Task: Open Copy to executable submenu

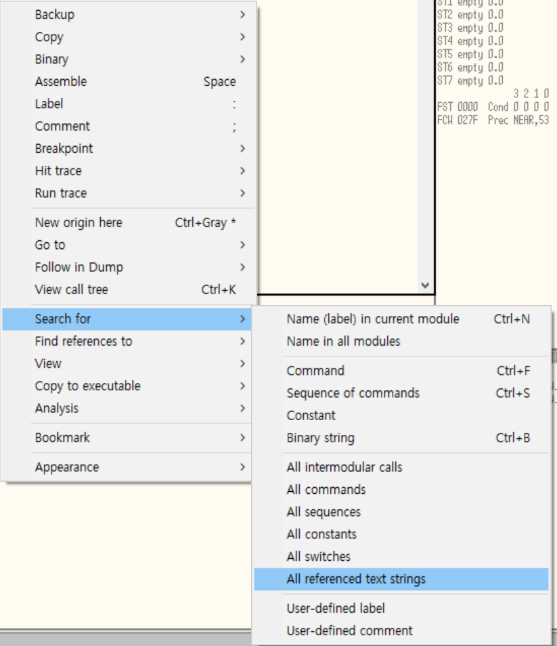Action: [127, 386]
